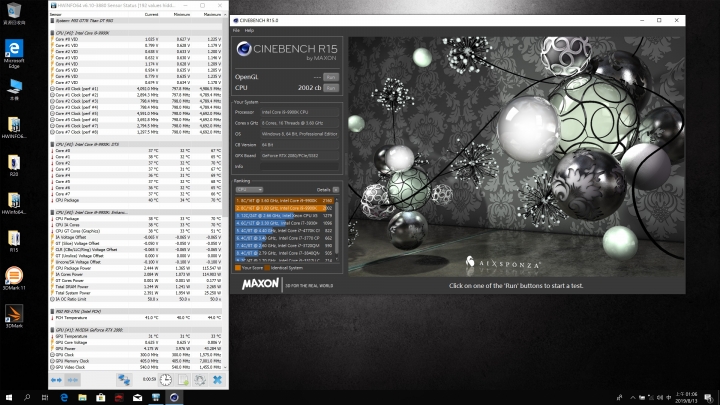Click the taskbar search magnifier icon
The height and width of the screenshot is (405, 720).
pyautogui.click(x=27, y=398)
